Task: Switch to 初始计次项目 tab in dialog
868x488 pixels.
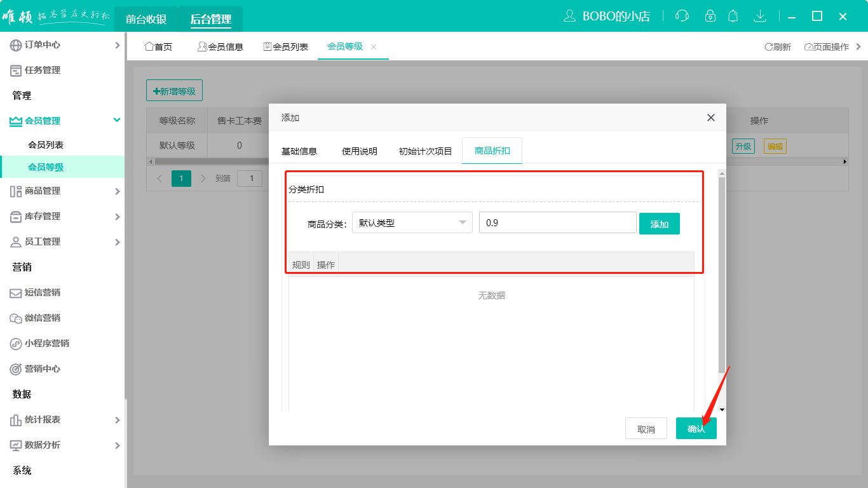Action: pos(426,151)
